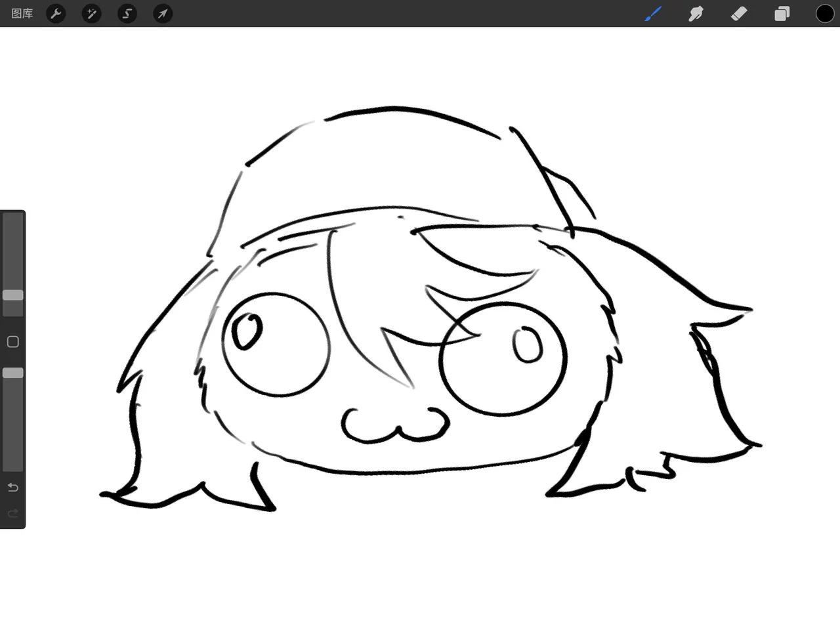The height and width of the screenshot is (630, 840).
Task: Undo the last stroke with the undo arrow
Action: tap(12, 487)
